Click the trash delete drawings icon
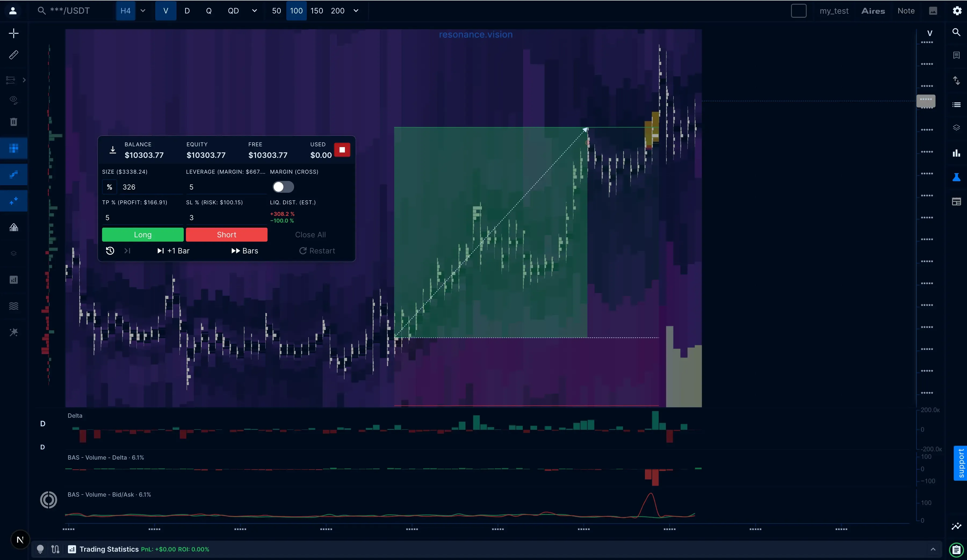The image size is (967, 560). (x=13, y=122)
